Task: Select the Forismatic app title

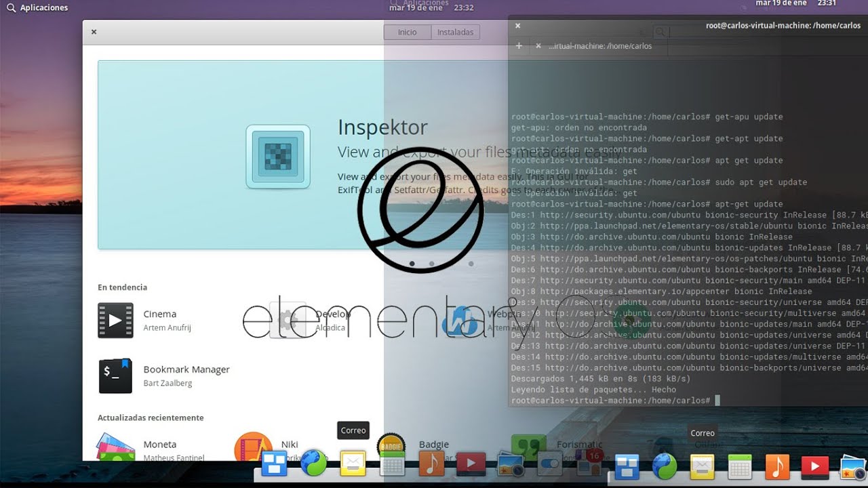Action: click(580, 445)
